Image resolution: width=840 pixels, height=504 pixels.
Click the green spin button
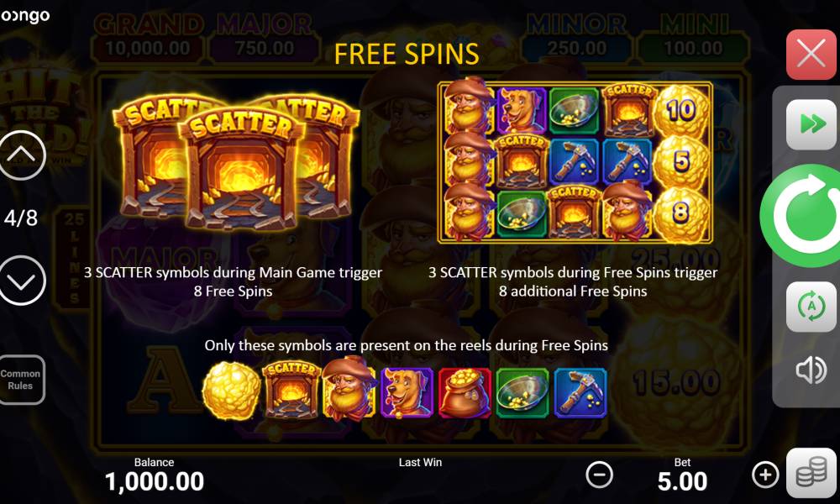click(x=801, y=215)
